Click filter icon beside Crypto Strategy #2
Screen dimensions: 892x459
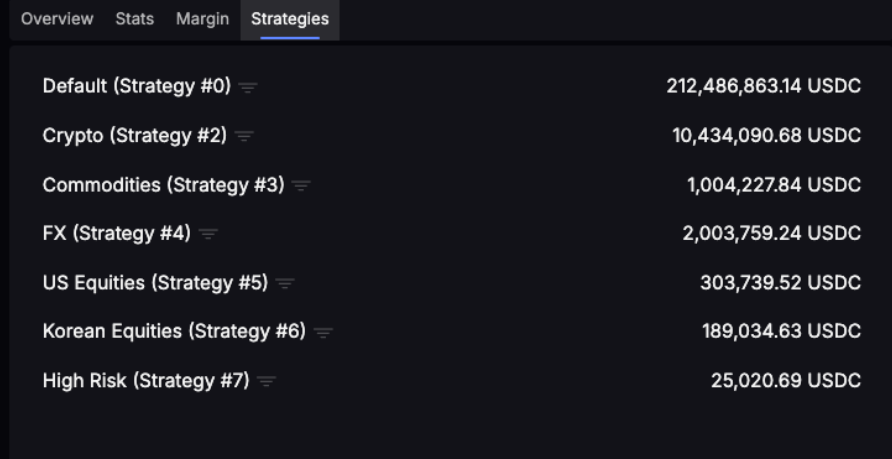(244, 136)
